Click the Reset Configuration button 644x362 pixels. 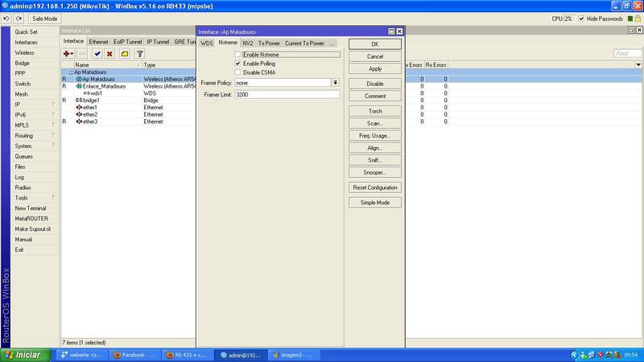[375, 187]
